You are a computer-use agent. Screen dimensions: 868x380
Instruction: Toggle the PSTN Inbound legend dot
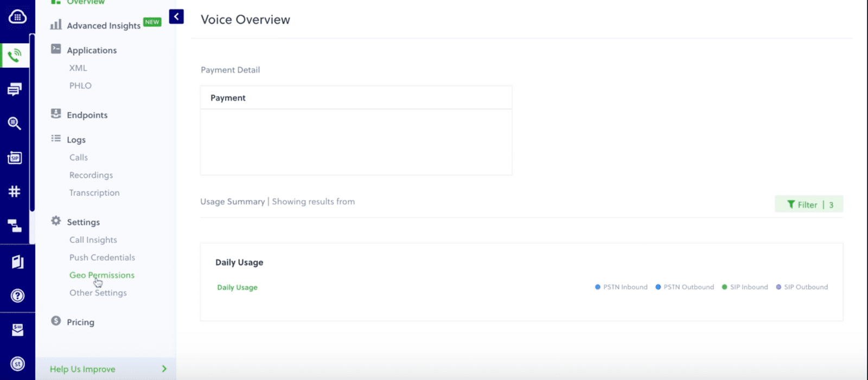[598, 287]
